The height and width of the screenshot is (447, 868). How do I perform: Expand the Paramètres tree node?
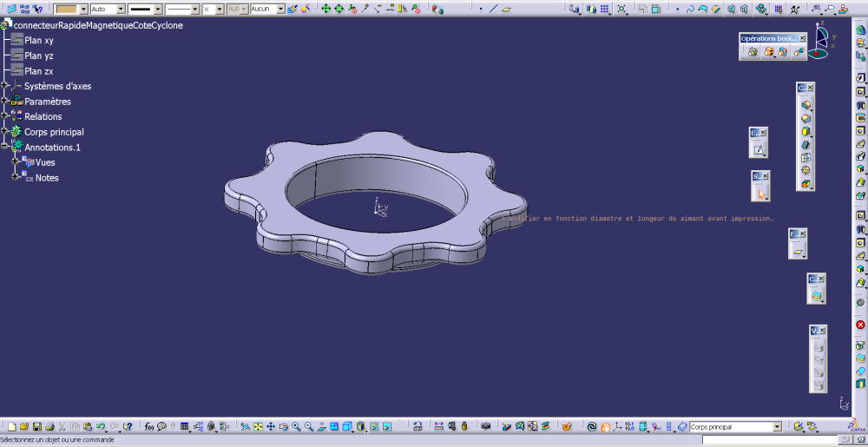tap(5, 102)
